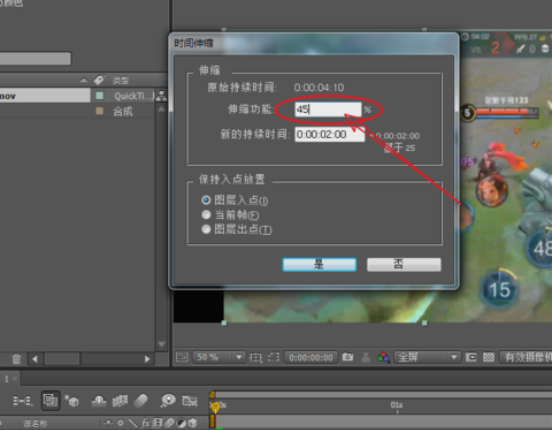Click the motion blur column header icon
This screenshot has width=552, height=430.
point(169,423)
